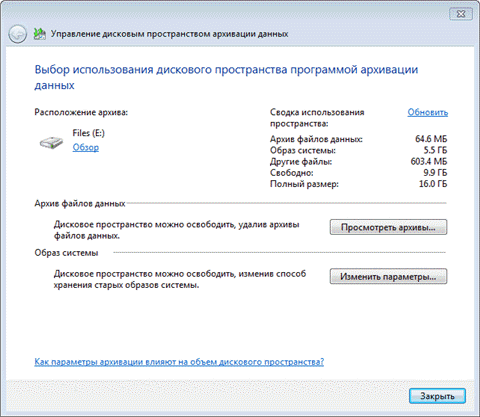Viewport: 480px width, 417px height.
Task: Click the Образ системы: summary label
Action: coord(303,150)
